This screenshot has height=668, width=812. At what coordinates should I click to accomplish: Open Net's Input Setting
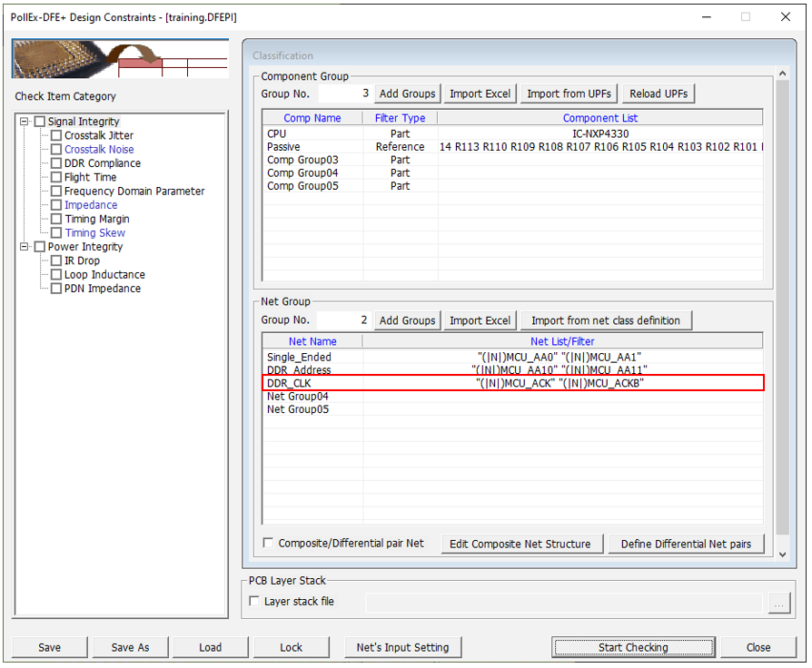pyautogui.click(x=402, y=648)
